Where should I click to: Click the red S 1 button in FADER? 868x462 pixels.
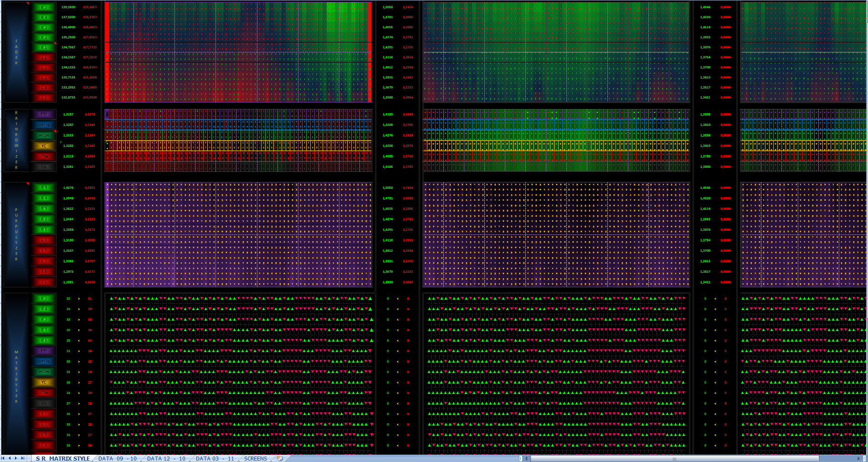click(x=44, y=57)
